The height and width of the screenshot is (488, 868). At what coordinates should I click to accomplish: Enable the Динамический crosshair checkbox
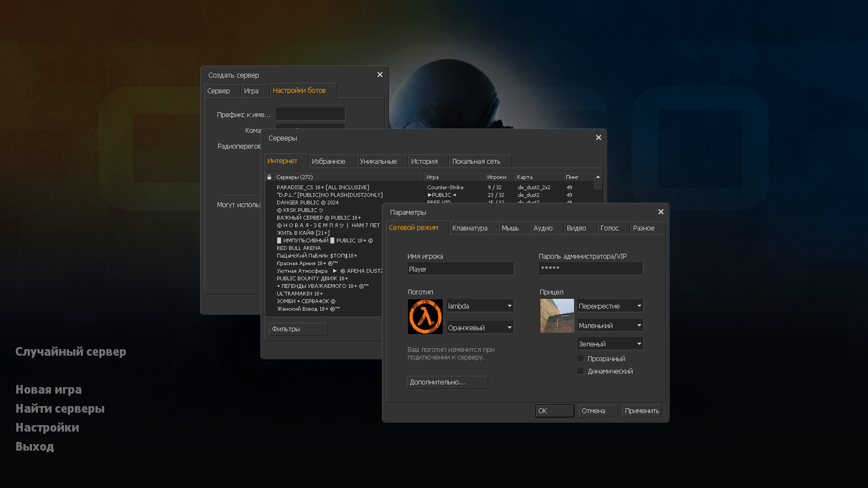[x=581, y=371]
